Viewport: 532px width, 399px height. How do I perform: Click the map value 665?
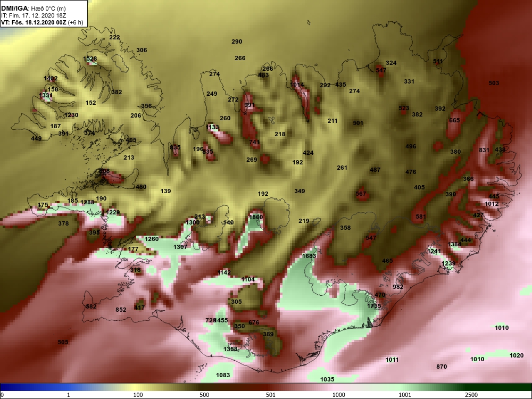coord(454,120)
